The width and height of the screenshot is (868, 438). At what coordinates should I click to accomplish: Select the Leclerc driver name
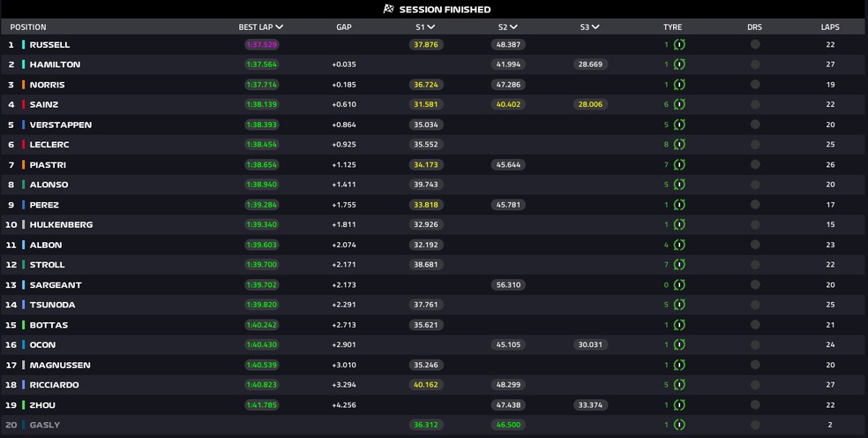click(x=49, y=144)
